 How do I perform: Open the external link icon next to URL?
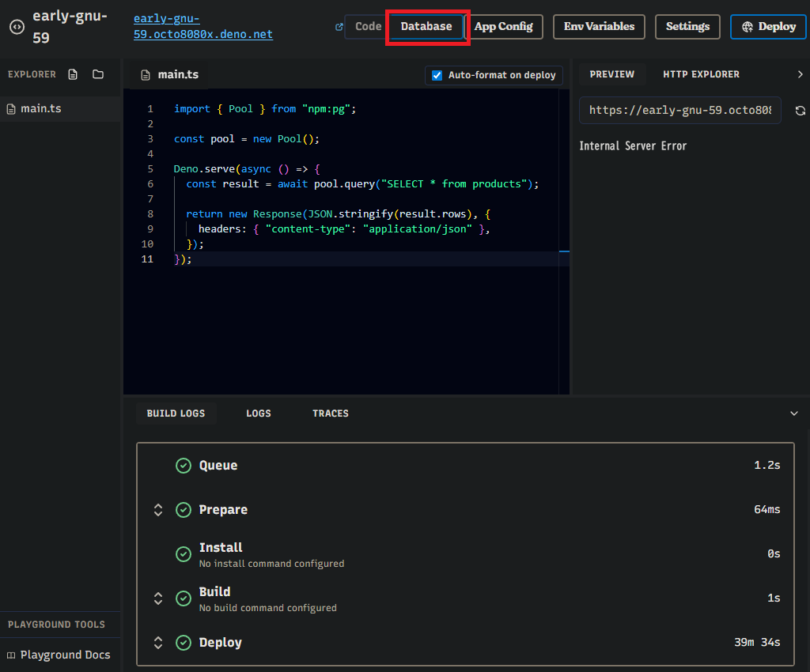coord(339,27)
